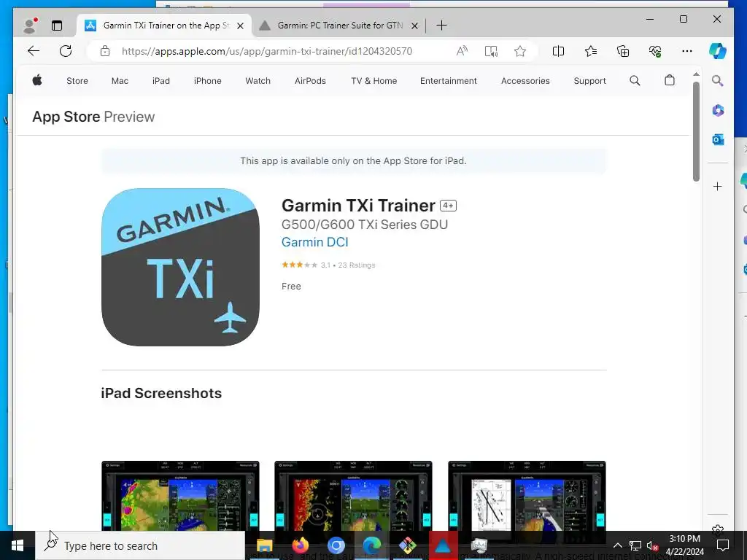This screenshot has width=747, height=560.
Task: Add a sidebar app with plus icon
Action: point(718,186)
